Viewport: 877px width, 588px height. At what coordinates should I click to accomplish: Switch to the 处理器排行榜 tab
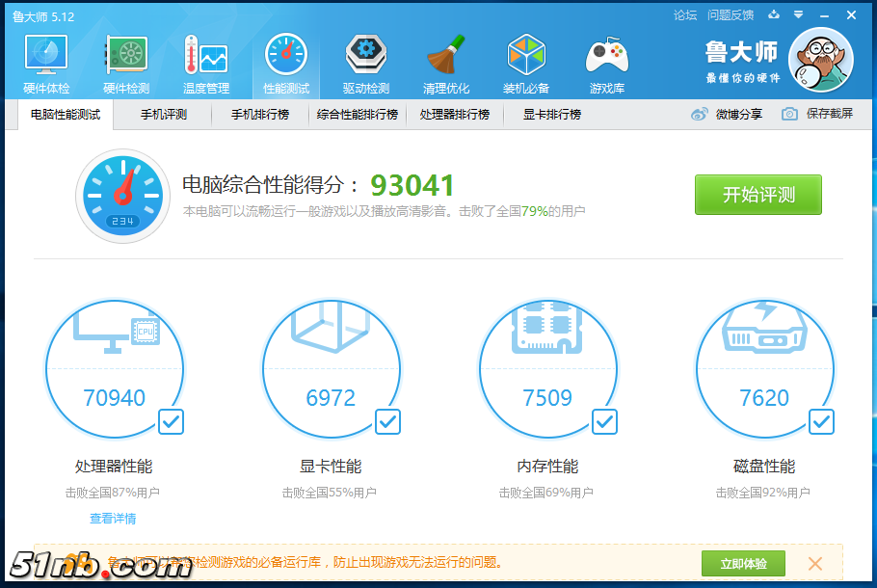click(454, 115)
